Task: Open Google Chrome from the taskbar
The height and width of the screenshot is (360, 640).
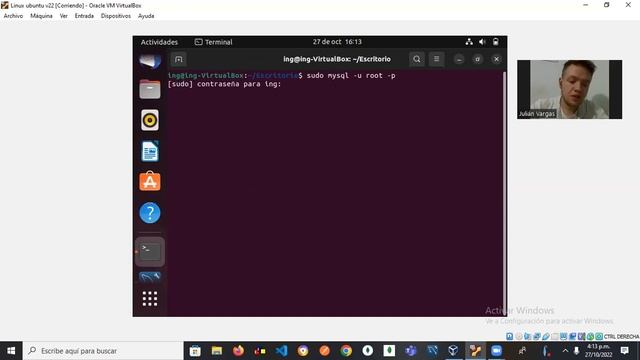Action: pos(346,351)
